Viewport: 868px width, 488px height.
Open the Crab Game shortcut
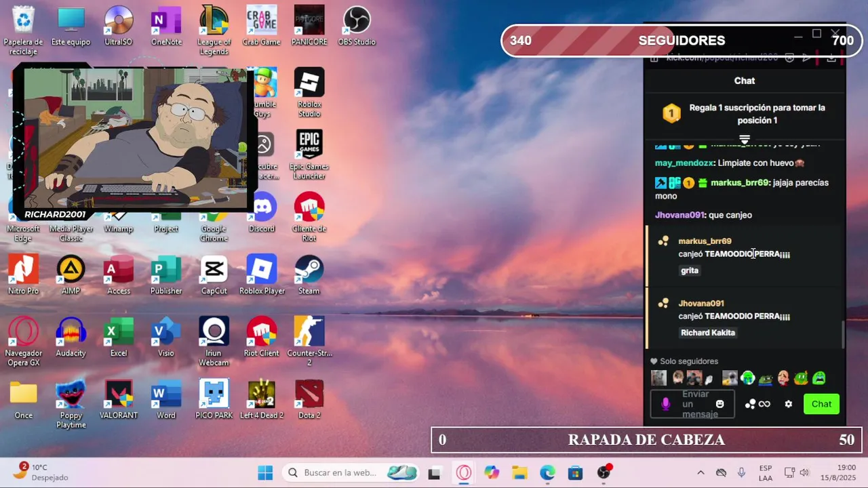(x=261, y=26)
